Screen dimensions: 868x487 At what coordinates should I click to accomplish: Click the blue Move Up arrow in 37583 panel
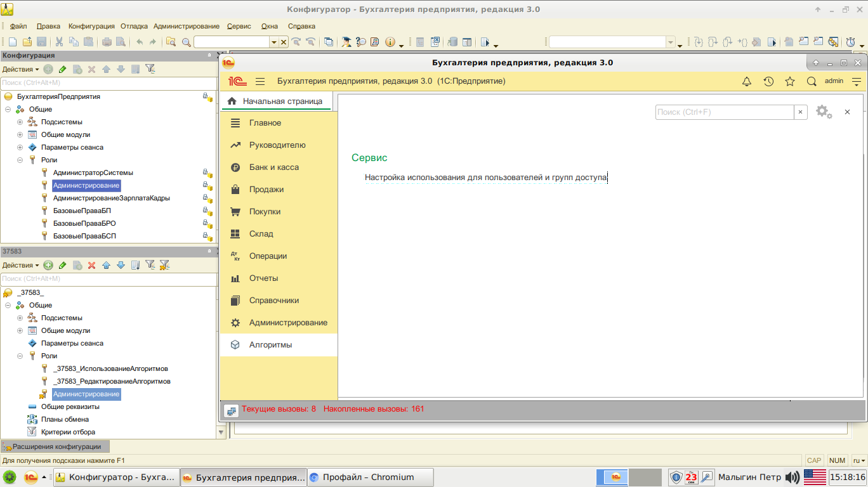click(106, 265)
